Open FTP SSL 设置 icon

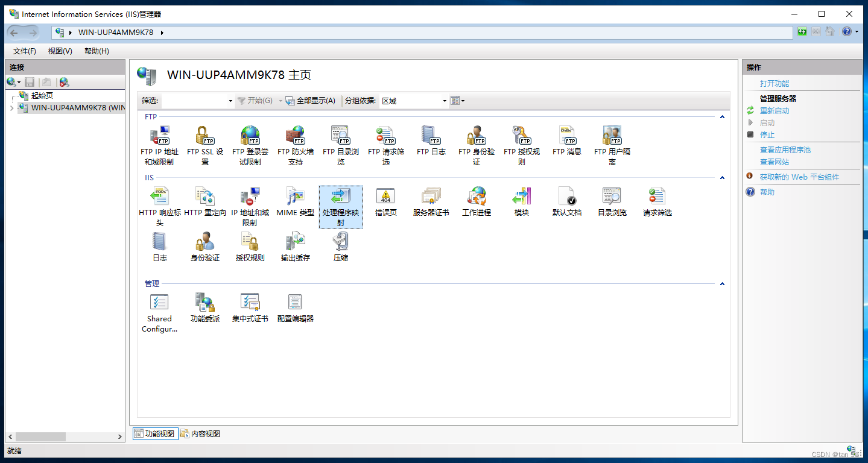205,145
